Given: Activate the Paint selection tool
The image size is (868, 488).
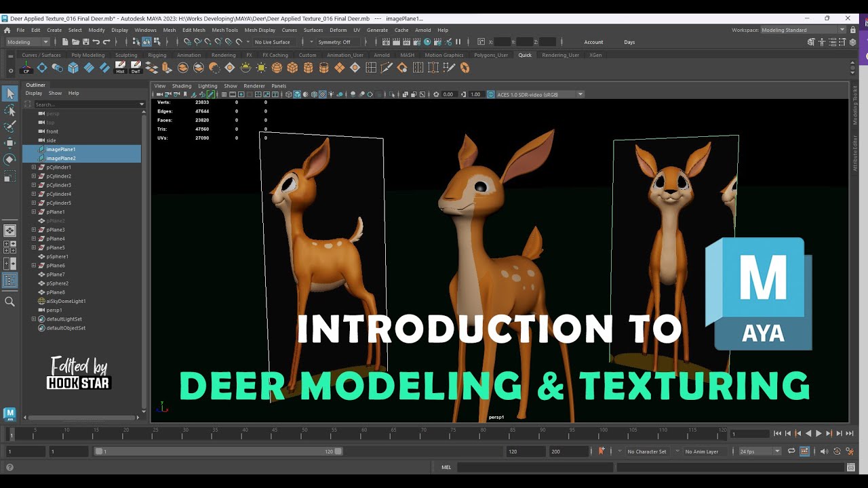Looking at the screenshot, I should (x=10, y=126).
